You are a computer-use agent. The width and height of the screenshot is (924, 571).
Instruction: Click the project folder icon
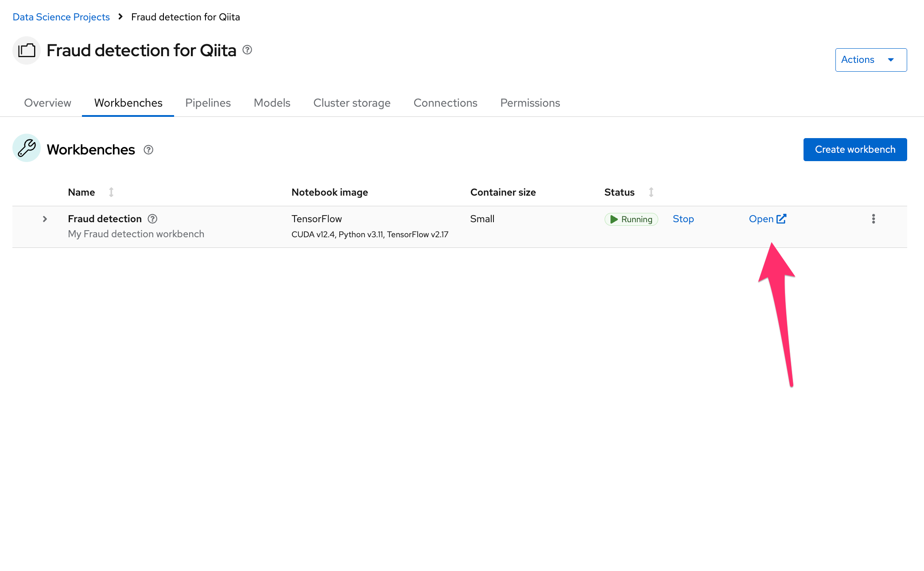pos(27,50)
